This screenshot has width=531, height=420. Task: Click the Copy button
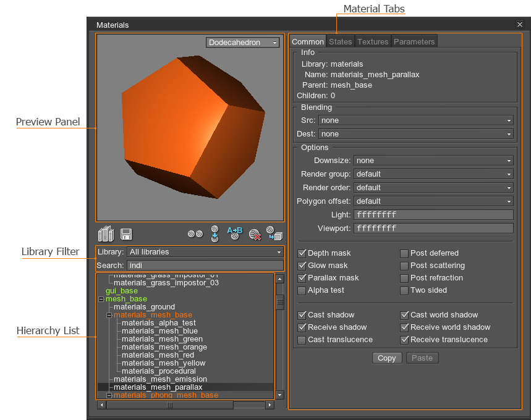click(387, 358)
